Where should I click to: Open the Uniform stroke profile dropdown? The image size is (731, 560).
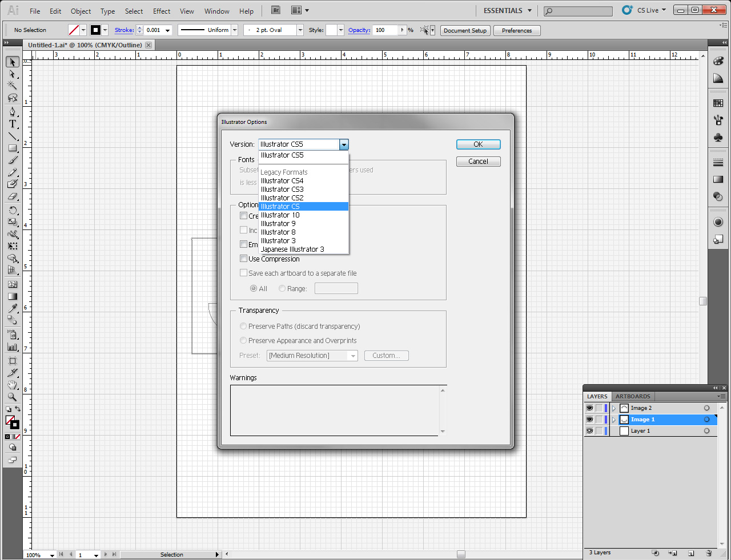pyautogui.click(x=234, y=30)
